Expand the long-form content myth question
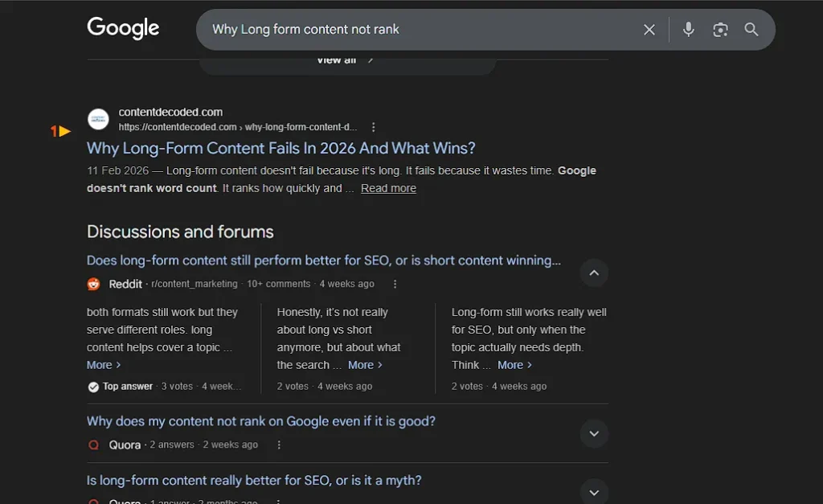Screen dimensions: 823x504 click(x=594, y=491)
